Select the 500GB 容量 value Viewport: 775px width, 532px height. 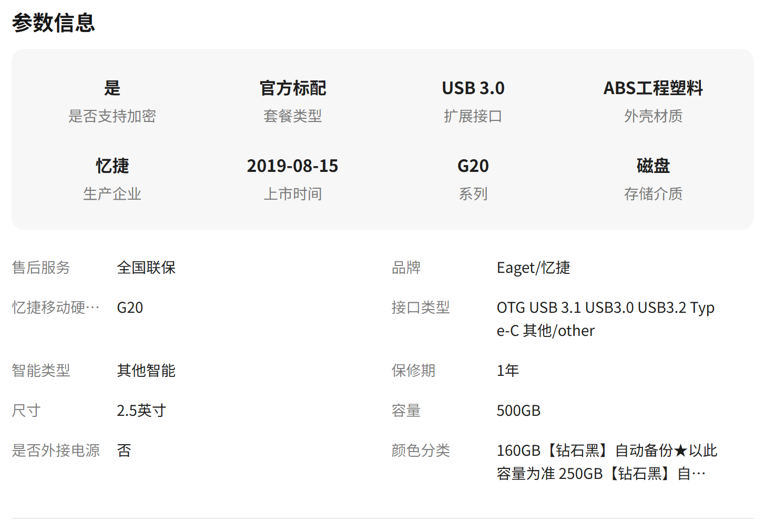point(518,411)
